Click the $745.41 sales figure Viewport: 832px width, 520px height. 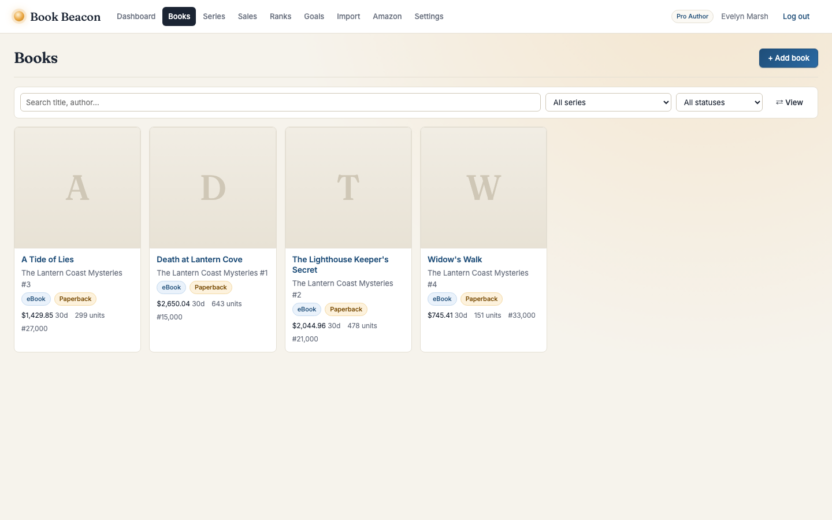(x=440, y=315)
